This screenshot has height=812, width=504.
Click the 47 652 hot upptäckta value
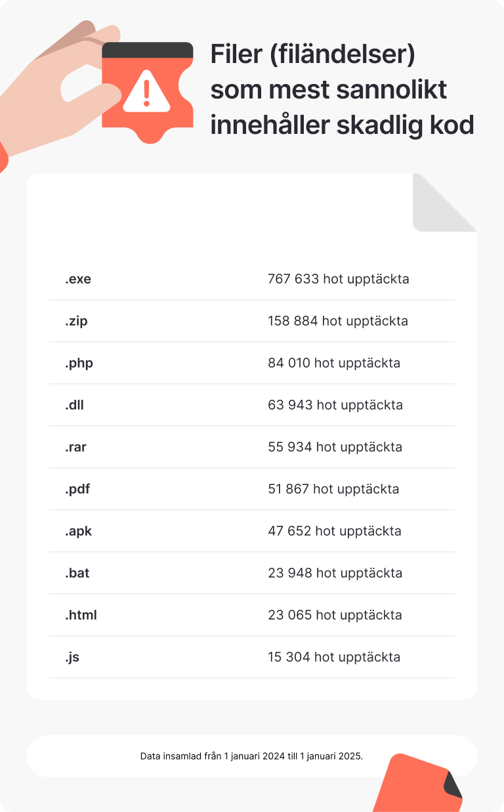point(334,531)
